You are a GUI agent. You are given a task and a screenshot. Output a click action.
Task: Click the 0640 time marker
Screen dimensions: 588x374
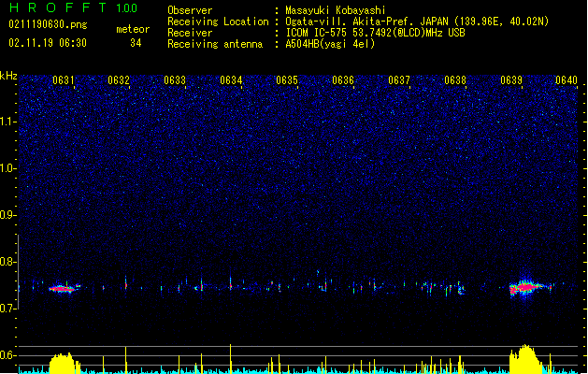click(566, 80)
